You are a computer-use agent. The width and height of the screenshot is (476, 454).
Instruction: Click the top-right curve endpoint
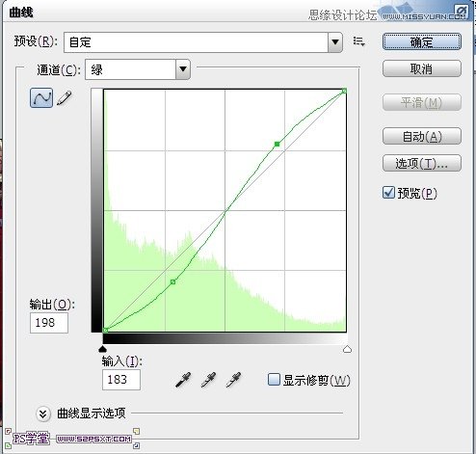[x=344, y=91]
